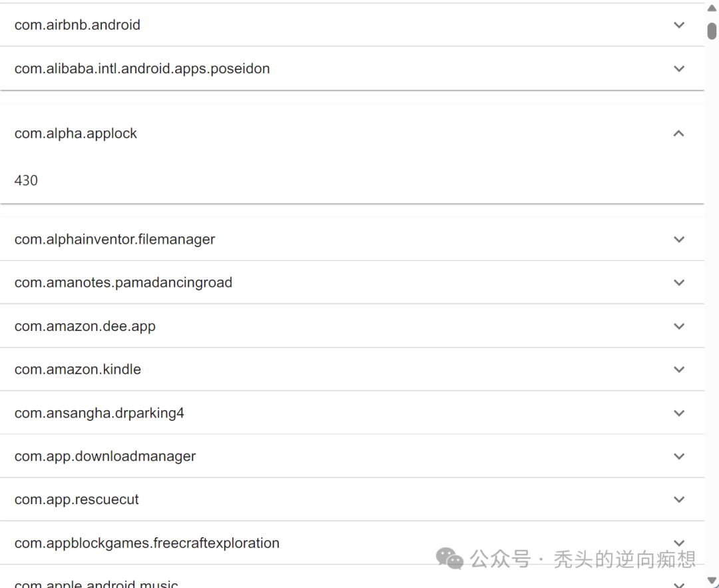Click com.appblockgames.freecraftexploration package name
Image resolution: width=719 pixels, height=588 pixels.
146,543
